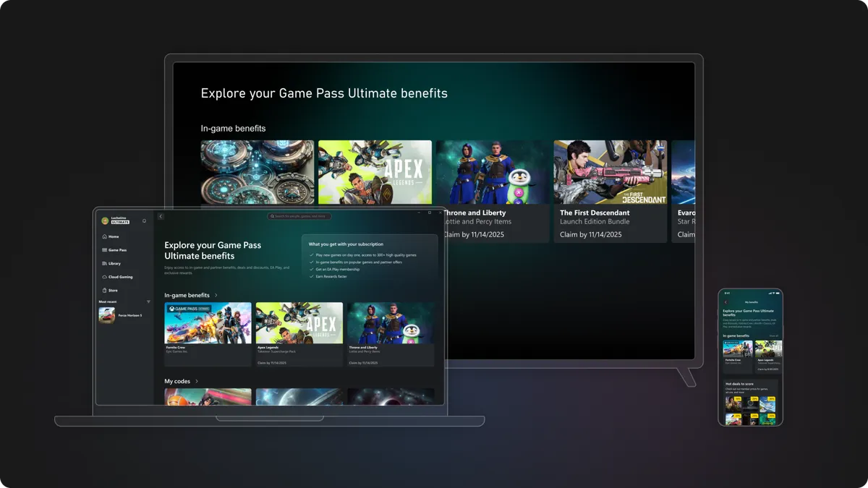Maximize the laptop Xbox app window
The height and width of the screenshot is (488, 868).
(430, 213)
